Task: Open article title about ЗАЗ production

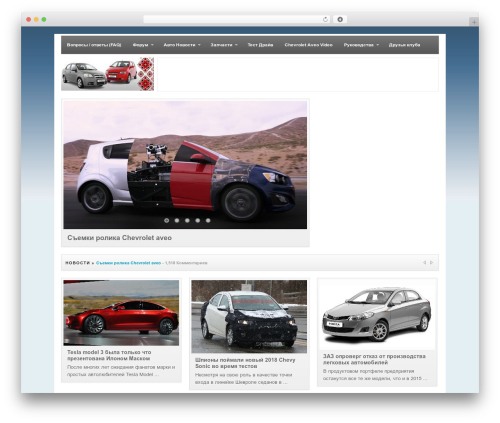Action: click(374, 359)
